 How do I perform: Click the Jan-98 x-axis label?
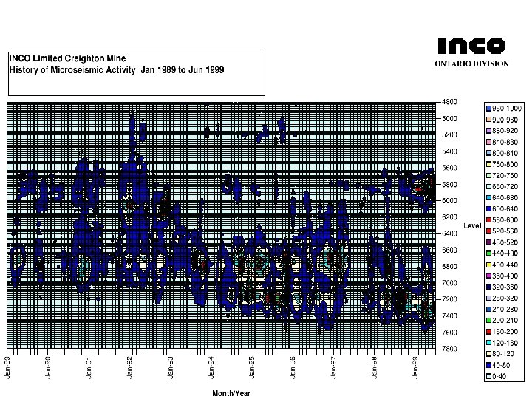(375, 368)
